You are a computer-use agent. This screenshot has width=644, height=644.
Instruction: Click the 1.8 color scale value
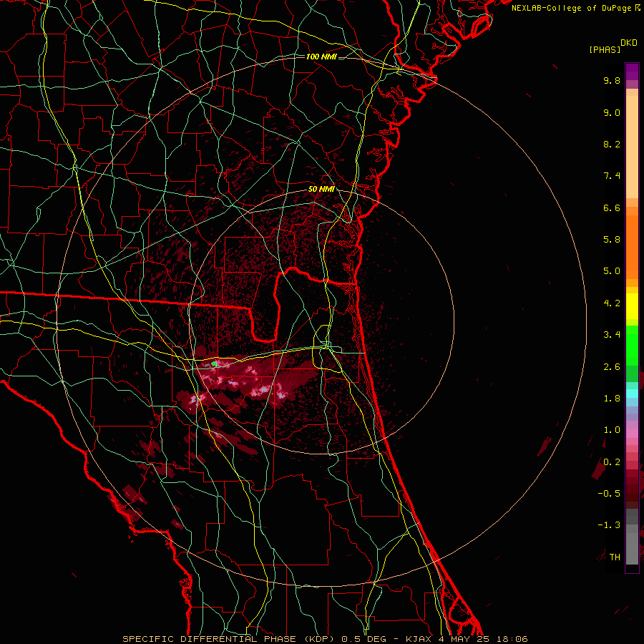tap(612, 399)
